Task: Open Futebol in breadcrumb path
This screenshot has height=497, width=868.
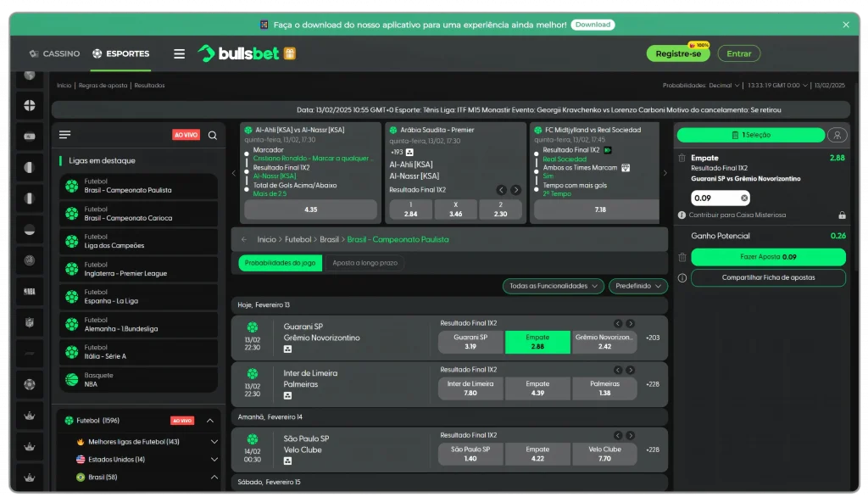Action: coord(298,239)
